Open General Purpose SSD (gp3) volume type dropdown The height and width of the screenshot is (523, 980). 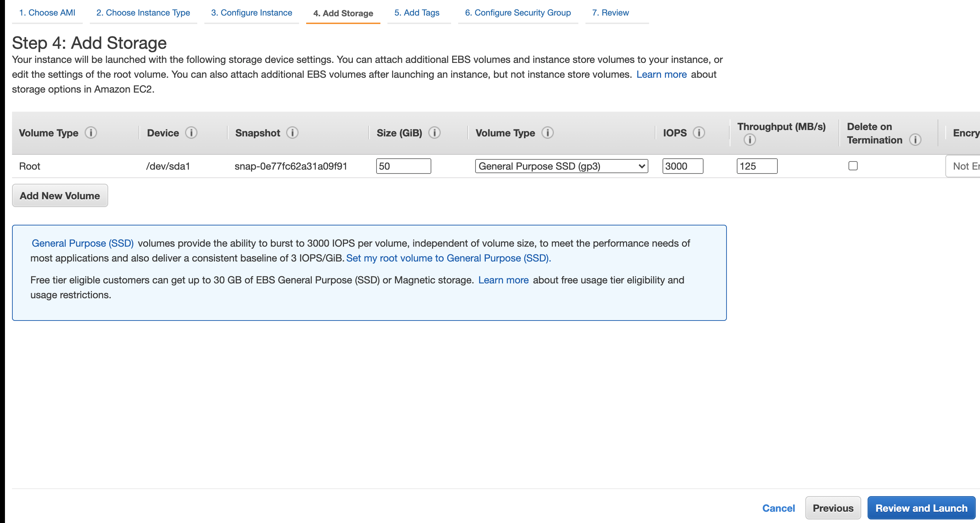pos(561,166)
